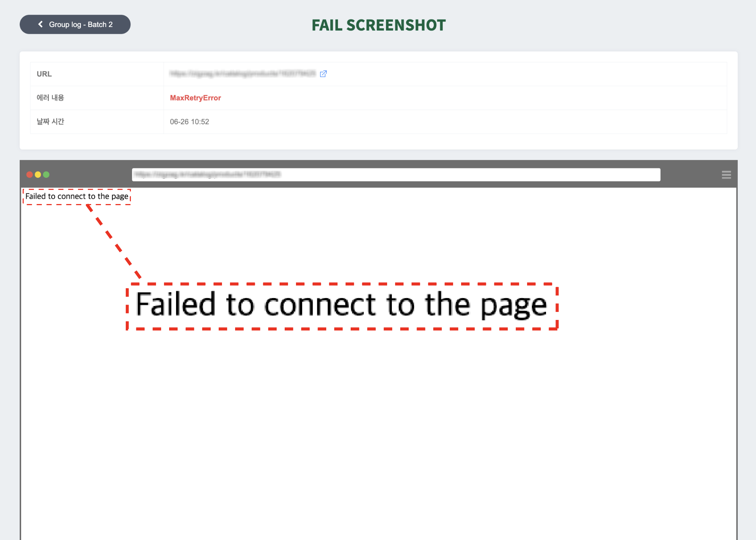The width and height of the screenshot is (756, 540).
Task: Click the blurred URL link in table
Action: click(242, 74)
